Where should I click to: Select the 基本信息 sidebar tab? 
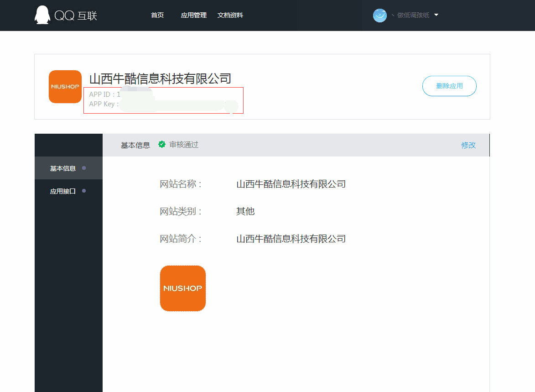(x=68, y=168)
